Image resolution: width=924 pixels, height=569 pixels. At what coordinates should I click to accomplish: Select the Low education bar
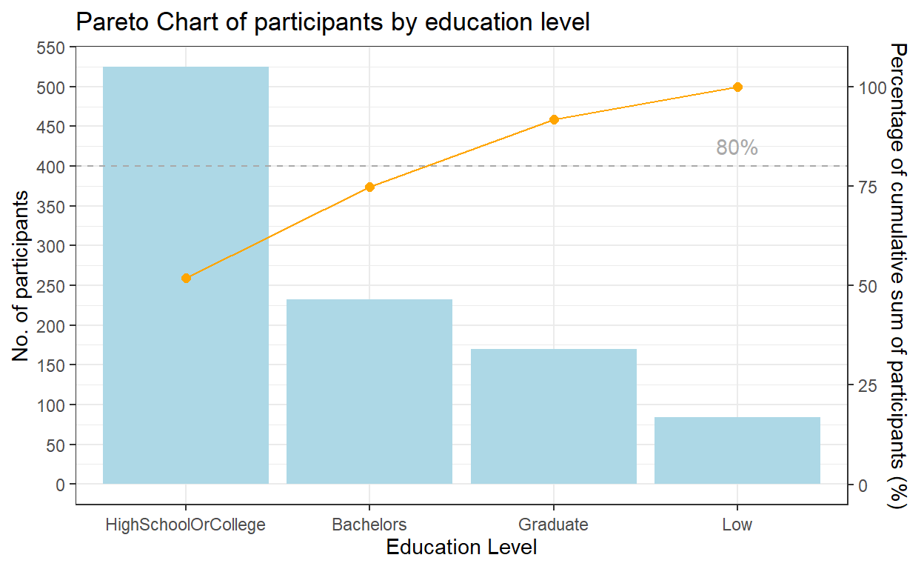point(737,450)
